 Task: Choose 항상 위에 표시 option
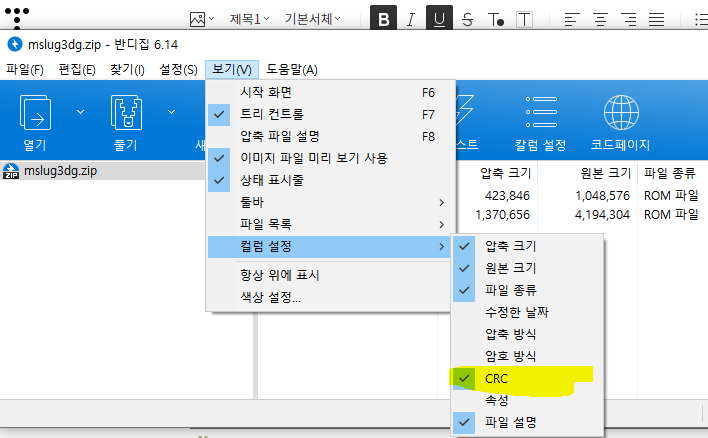(x=329, y=275)
